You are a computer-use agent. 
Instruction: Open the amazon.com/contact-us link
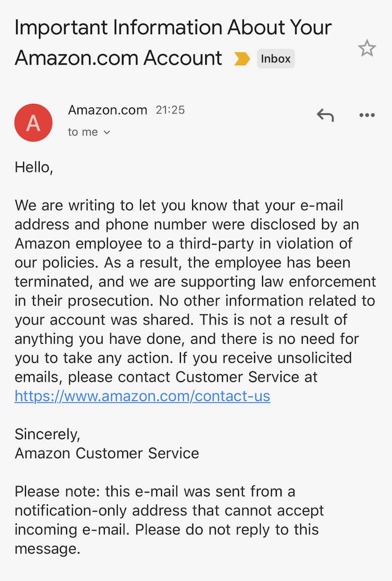142,396
